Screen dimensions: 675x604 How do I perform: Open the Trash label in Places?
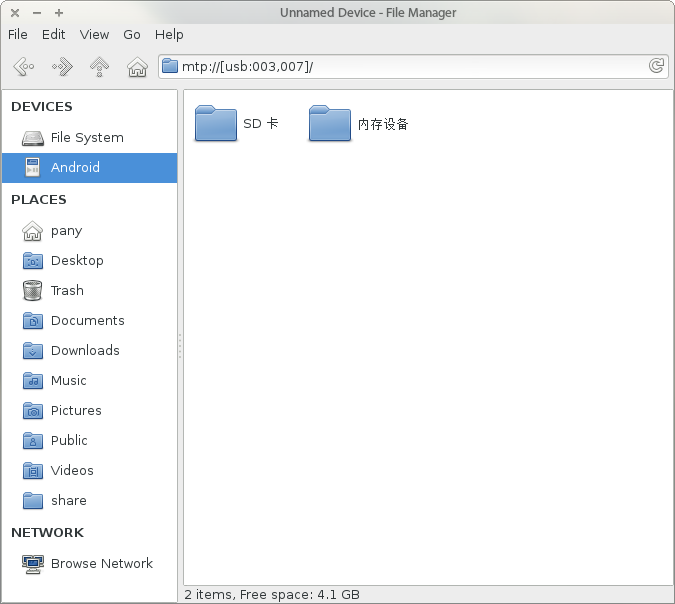(67, 290)
